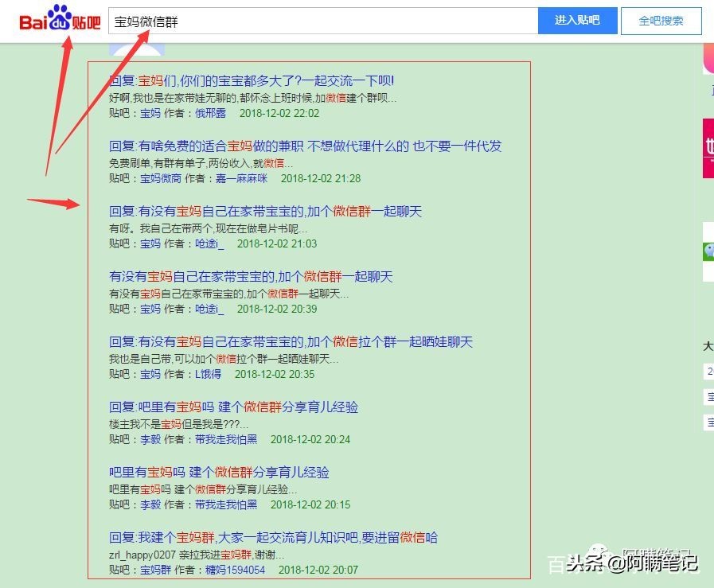Open result 回复:吧里有宝妈吗 建个微信群分享育儿经验
The image size is (714, 588).
click(x=233, y=407)
